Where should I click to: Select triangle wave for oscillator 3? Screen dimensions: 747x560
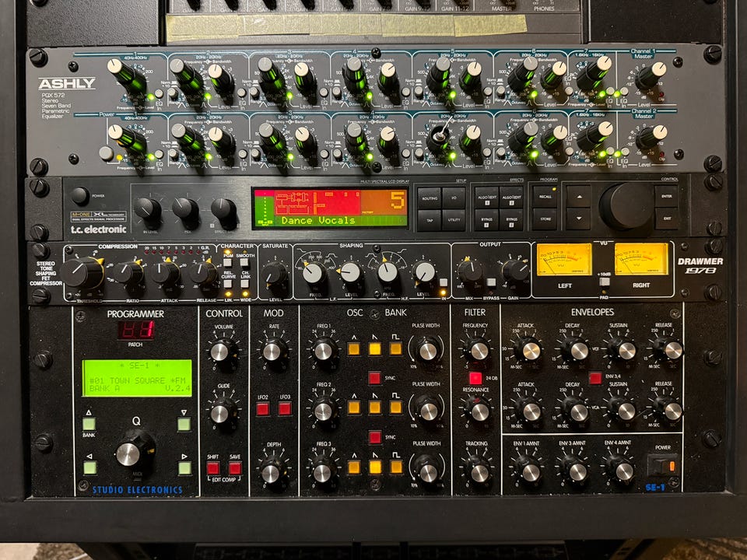353,467
